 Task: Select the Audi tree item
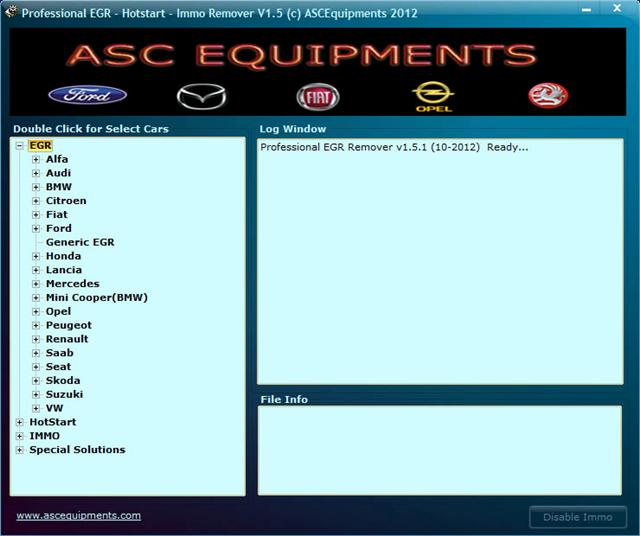tap(58, 173)
